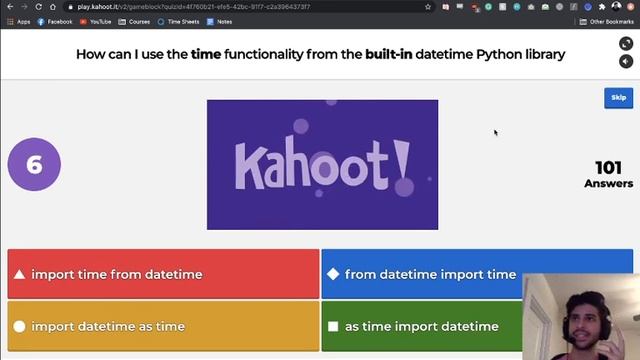Screen dimensions: 640x360
Task: Open the Time Sheets bookmark
Action: click(178, 22)
